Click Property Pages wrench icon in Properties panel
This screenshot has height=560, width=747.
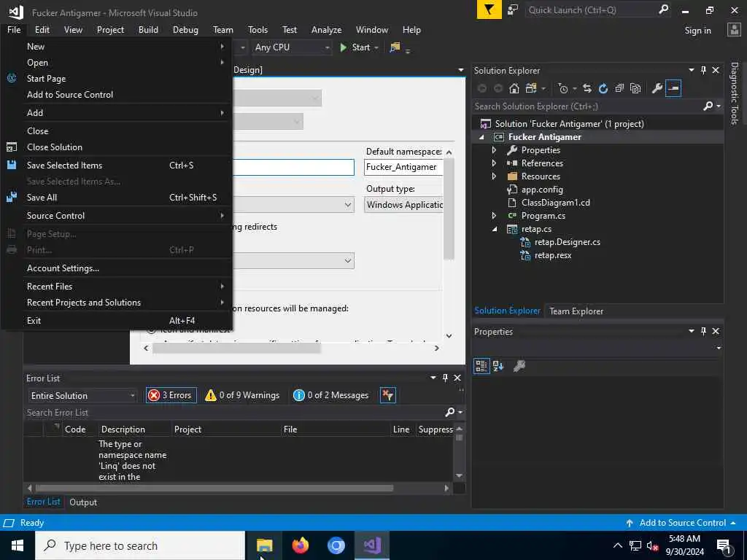(x=519, y=366)
